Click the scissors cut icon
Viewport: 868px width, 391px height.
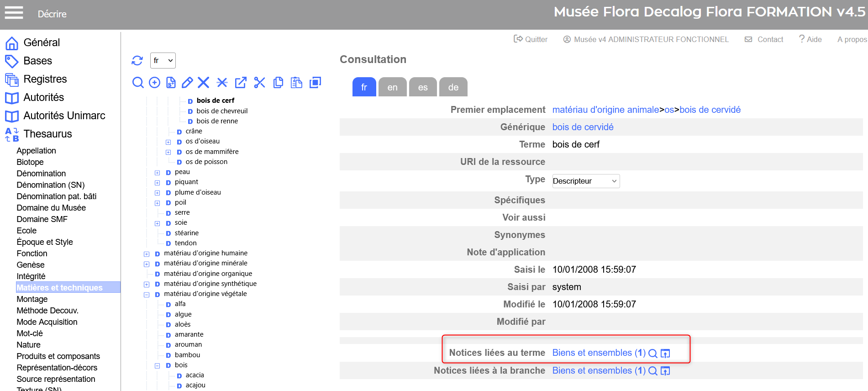coord(259,83)
